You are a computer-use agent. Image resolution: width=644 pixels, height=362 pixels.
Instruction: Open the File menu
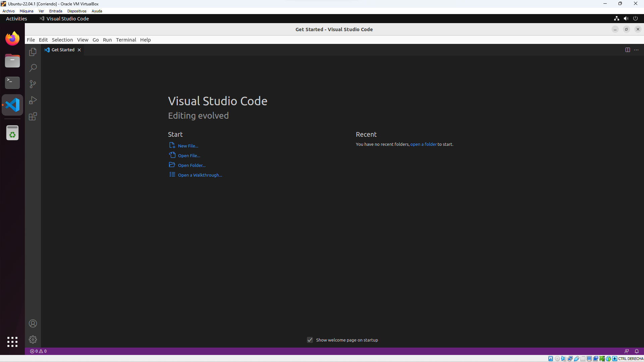click(x=31, y=40)
